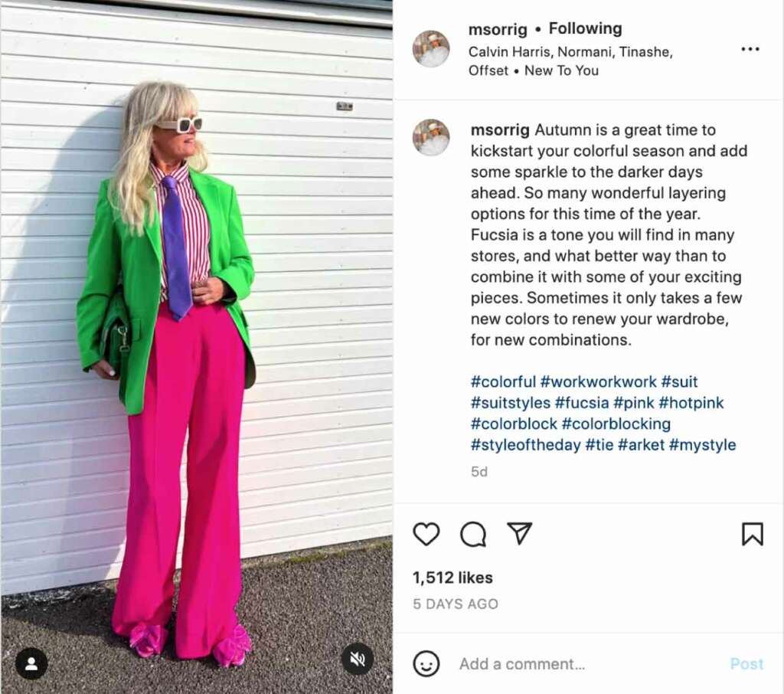Open the #arket hashtag
The height and width of the screenshot is (694, 784).
pyautogui.click(x=641, y=445)
